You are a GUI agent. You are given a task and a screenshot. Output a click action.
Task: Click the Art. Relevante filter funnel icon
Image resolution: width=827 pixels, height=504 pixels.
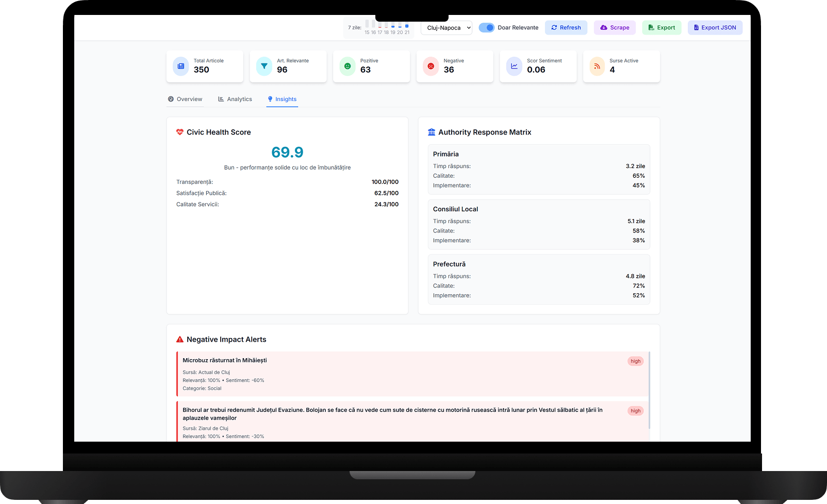264,66
